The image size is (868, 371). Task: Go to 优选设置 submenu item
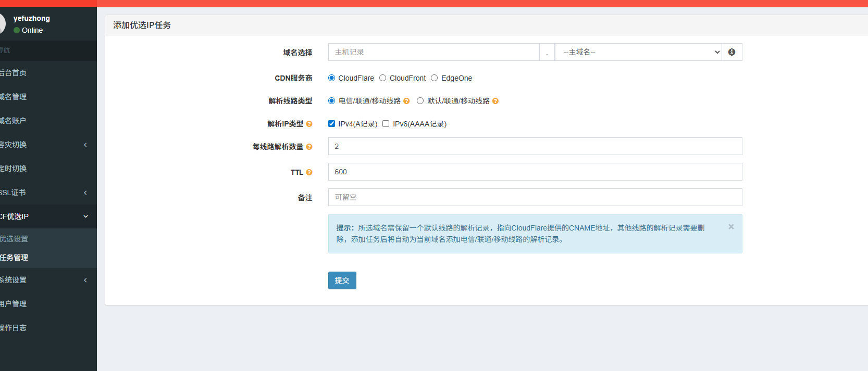[x=15, y=239]
